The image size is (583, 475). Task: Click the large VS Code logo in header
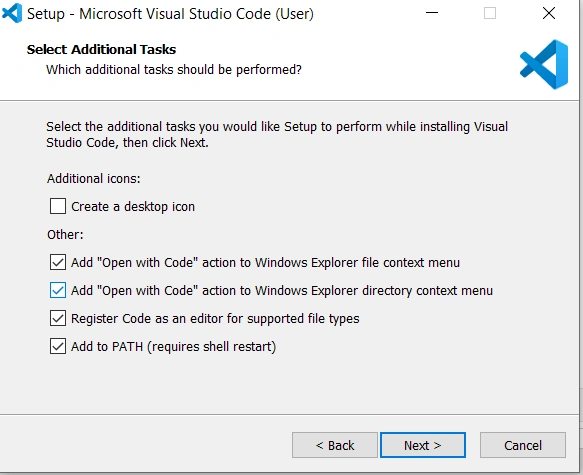pos(544,64)
